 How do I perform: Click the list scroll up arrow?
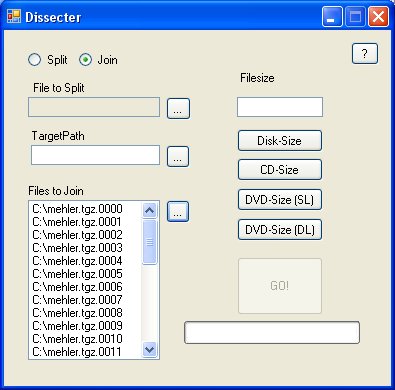point(149,210)
